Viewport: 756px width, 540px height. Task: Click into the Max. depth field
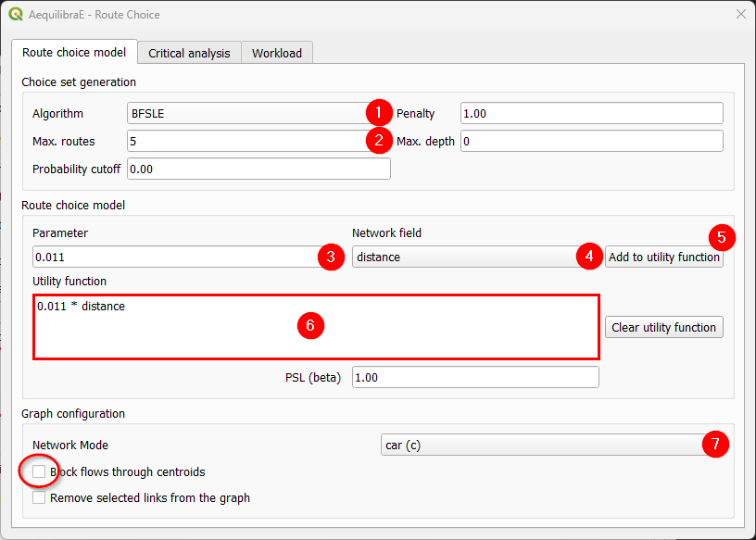(x=591, y=141)
